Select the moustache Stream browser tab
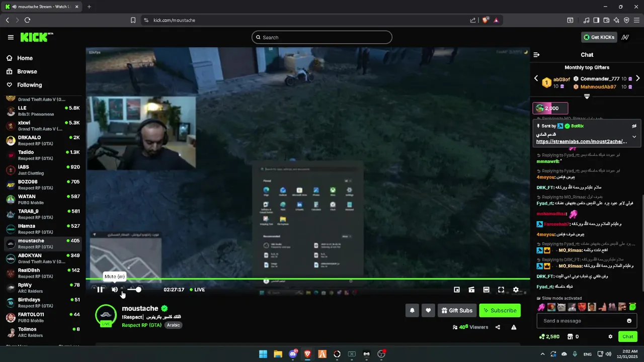Viewport: 644px width, 362px height. point(42,7)
